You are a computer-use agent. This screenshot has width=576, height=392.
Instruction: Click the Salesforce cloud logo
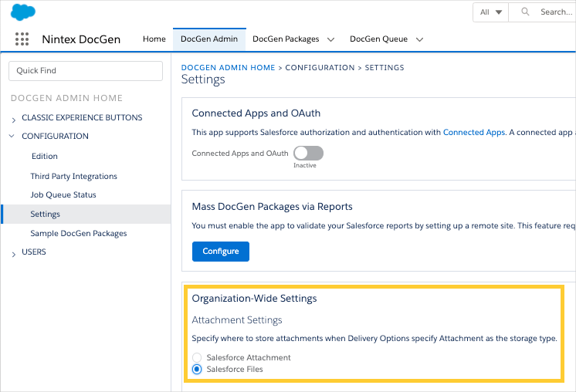pyautogui.click(x=24, y=12)
